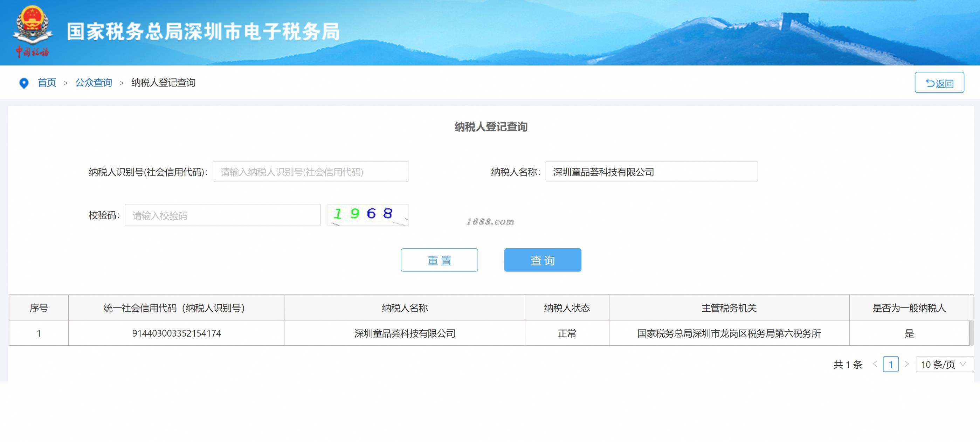This screenshot has width=980, height=442.
Task: Click the 返回 back button
Action: coord(939,83)
